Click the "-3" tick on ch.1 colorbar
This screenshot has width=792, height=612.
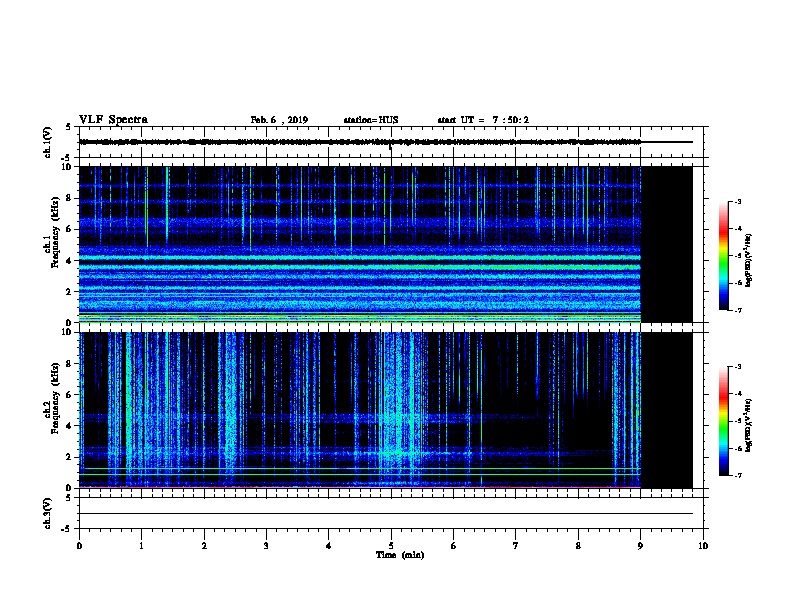point(738,202)
